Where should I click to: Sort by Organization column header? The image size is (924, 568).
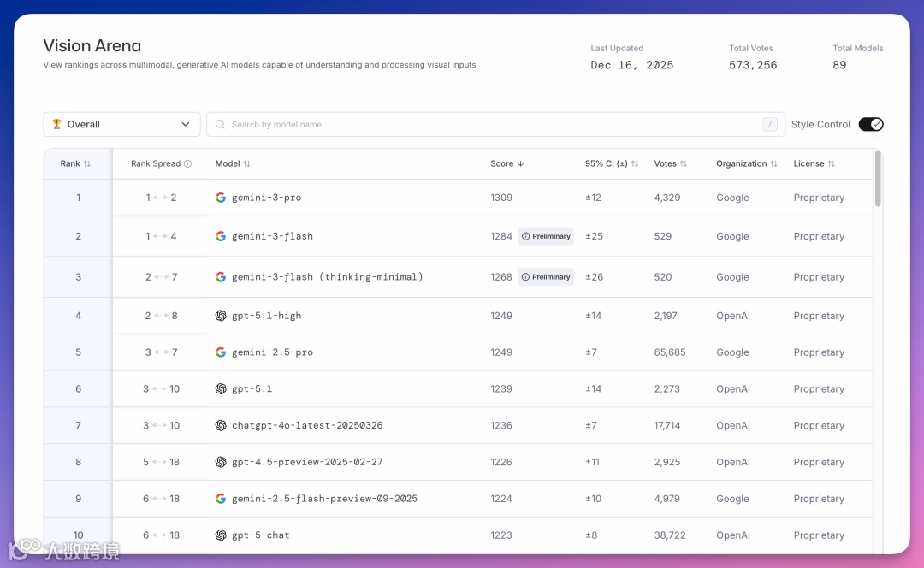coord(747,163)
